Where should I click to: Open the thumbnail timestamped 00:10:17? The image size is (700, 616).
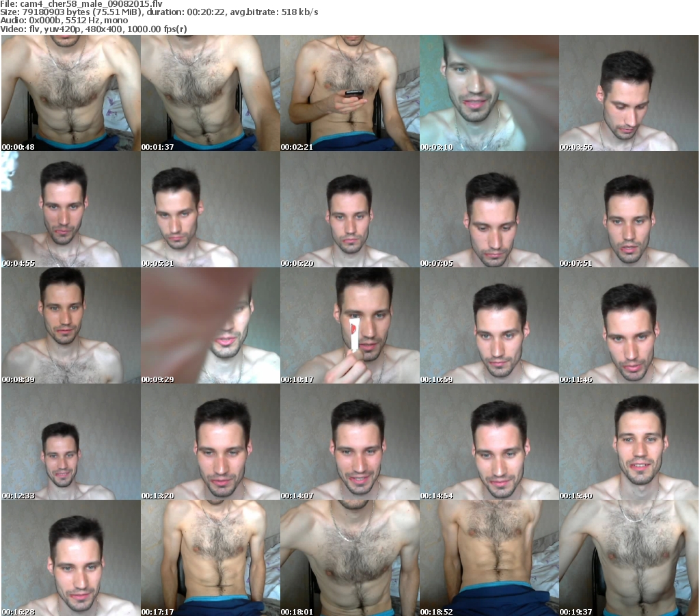pos(350,325)
